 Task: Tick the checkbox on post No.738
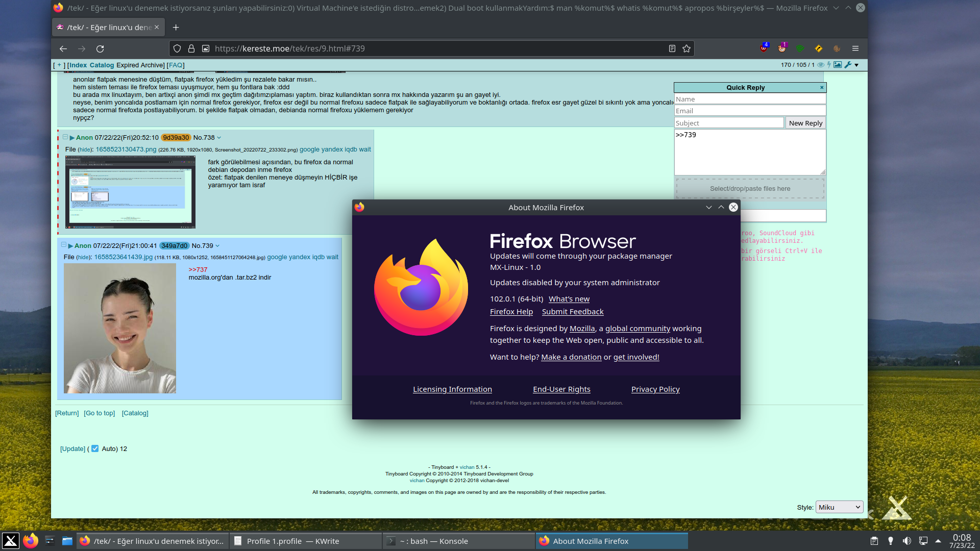(65, 137)
